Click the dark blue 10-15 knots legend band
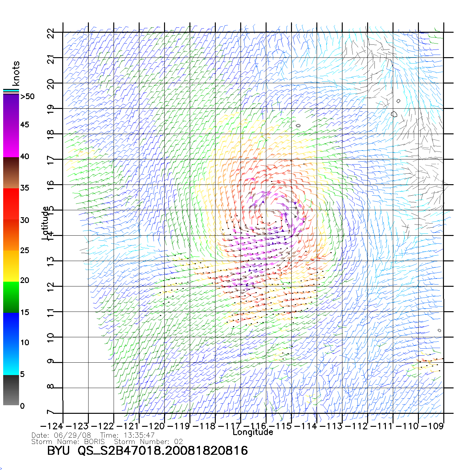Image resolution: width=476 pixels, height=470 pixels. [x=11, y=328]
